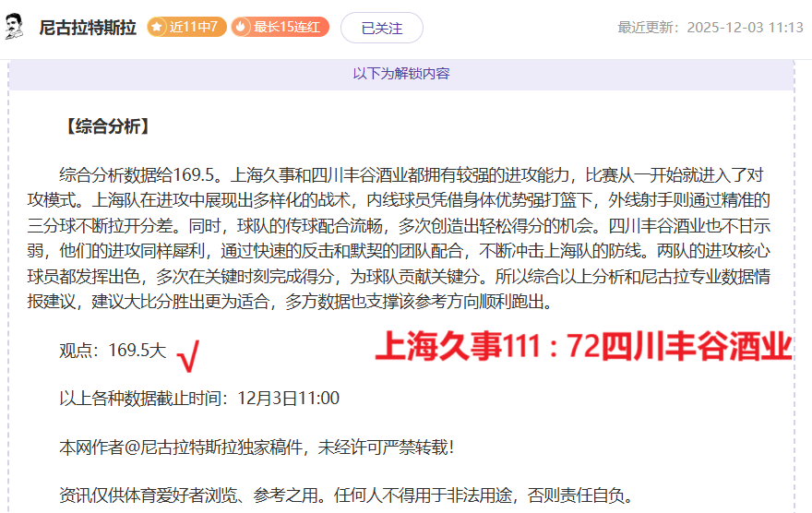Click the 以下为解锁内容 banner
This screenshot has width=812, height=513.
pyautogui.click(x=401, y=73)
